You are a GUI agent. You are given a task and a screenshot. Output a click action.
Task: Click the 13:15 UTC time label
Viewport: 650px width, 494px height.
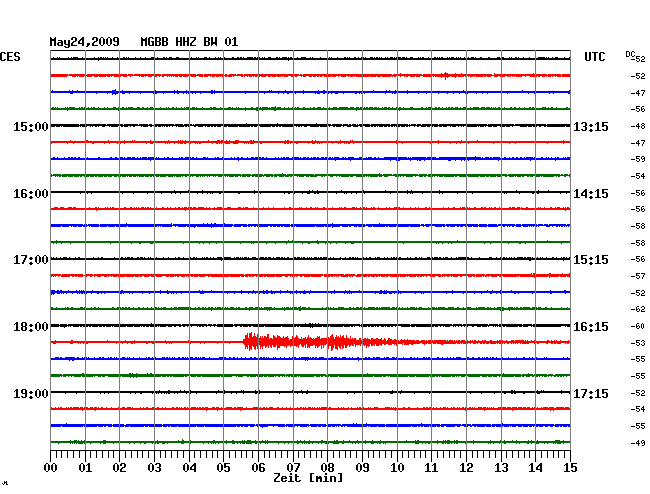pos(591,126)
